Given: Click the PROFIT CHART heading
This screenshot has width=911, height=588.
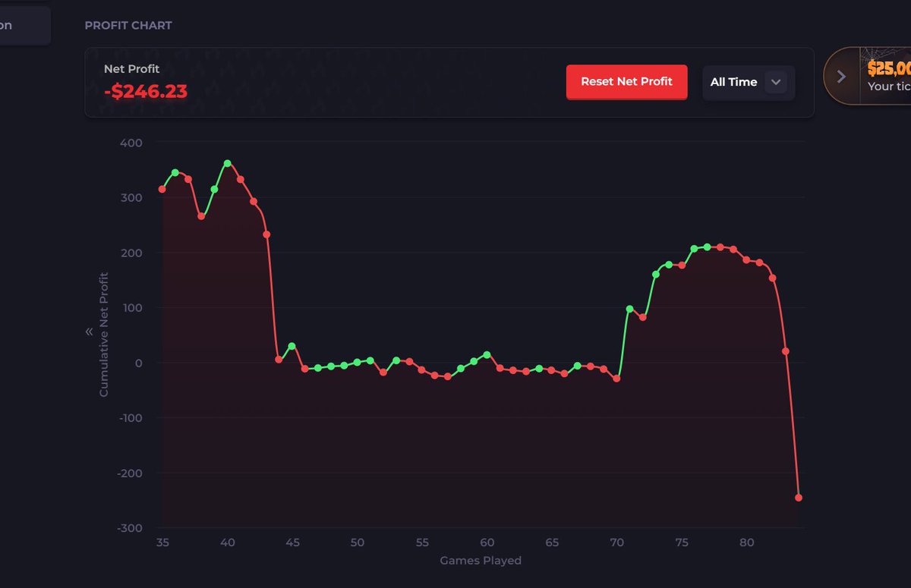Looking at the screenshot, I should 128,25.
